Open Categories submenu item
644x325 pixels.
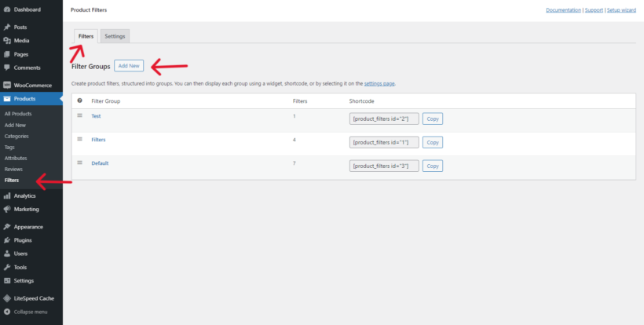click(x=16, y=137)
